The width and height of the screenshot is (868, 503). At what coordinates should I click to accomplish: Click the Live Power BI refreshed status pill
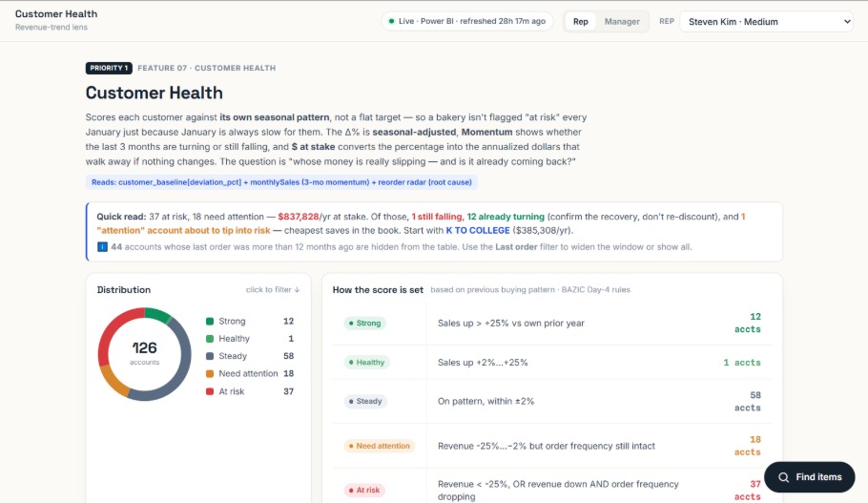[x=466, y=22]
